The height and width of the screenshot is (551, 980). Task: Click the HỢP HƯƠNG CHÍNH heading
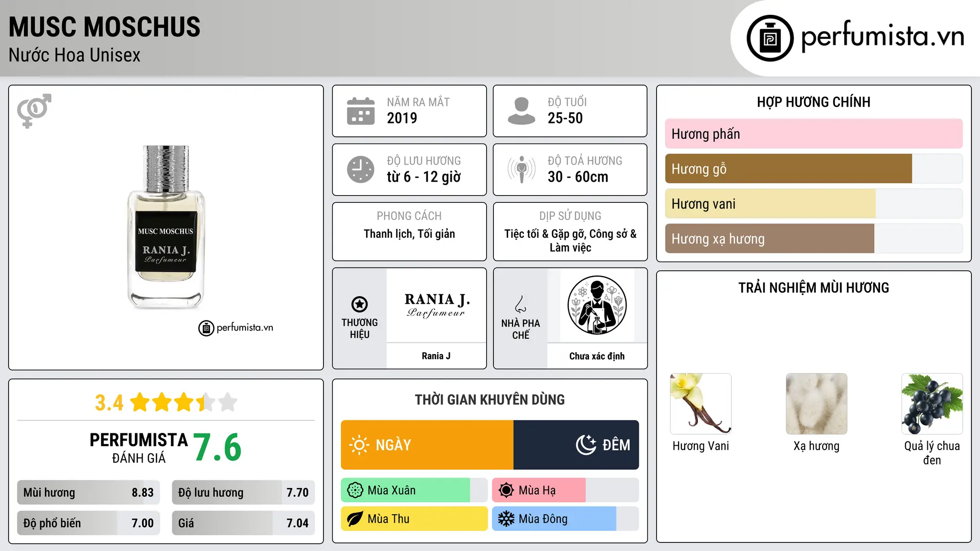[814, 102]
